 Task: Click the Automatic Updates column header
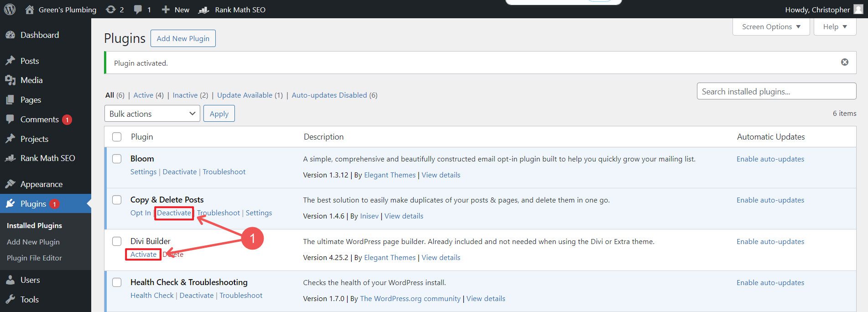(x=771, y=137)
